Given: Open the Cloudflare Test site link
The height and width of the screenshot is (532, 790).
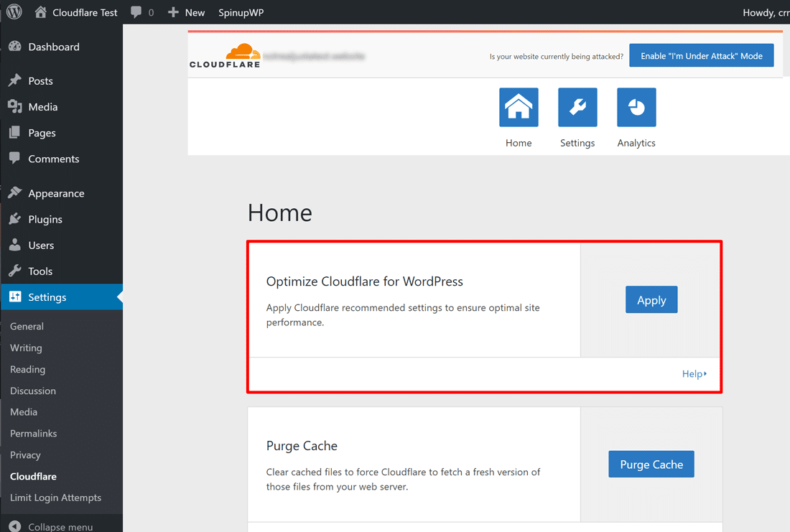Looking at the screenshot, I should coord(85,13).
